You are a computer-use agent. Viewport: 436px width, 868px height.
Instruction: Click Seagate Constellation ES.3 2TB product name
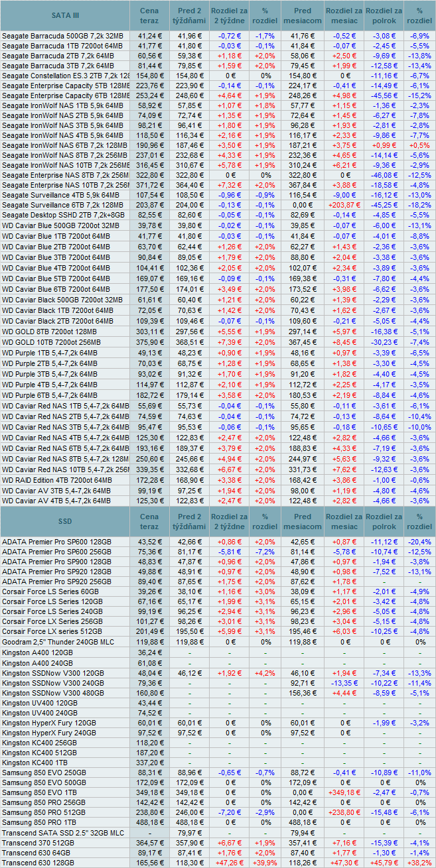[x=66, y=77]
